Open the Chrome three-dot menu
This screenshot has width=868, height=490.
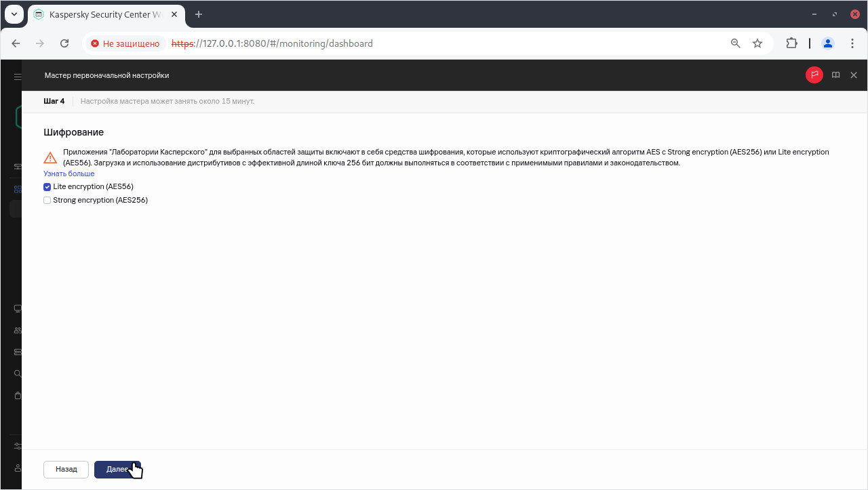click(x=852, y=43)
